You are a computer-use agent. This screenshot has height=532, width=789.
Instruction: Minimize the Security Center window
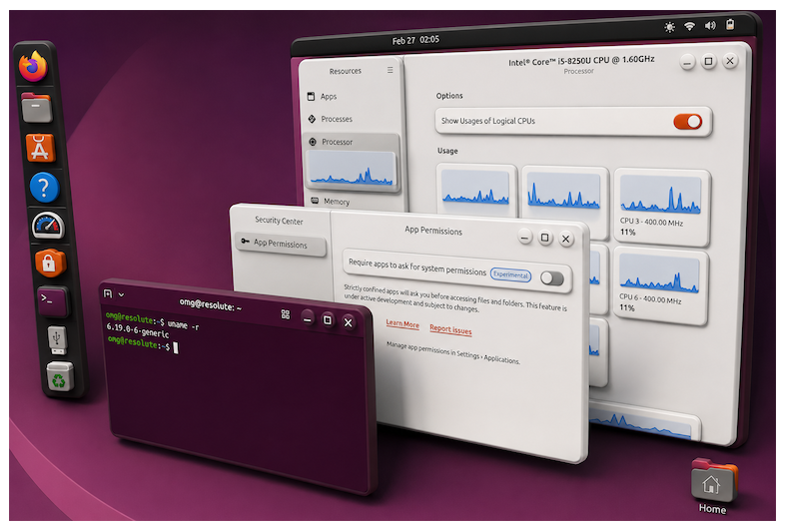click(x=524, y=237)
